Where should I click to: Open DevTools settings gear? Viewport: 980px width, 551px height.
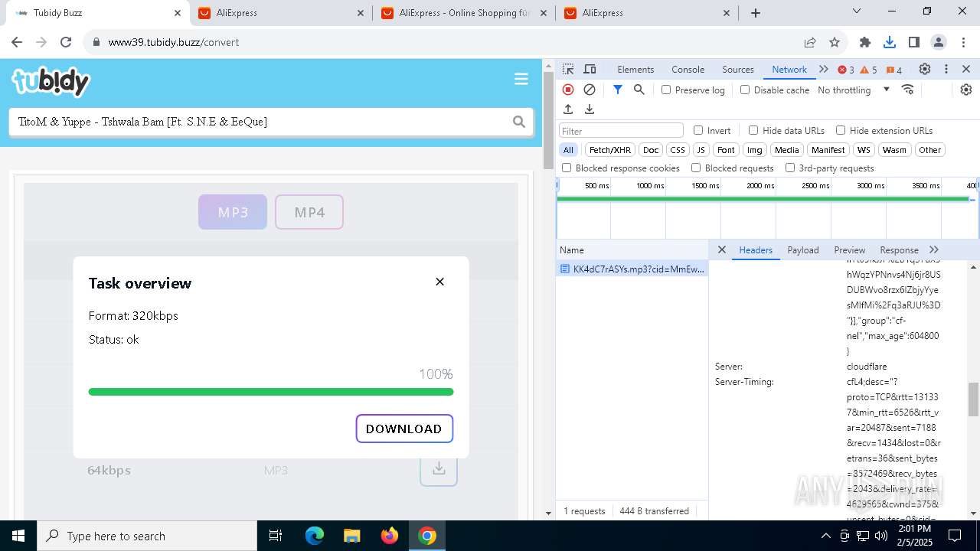tap(925, 69)
